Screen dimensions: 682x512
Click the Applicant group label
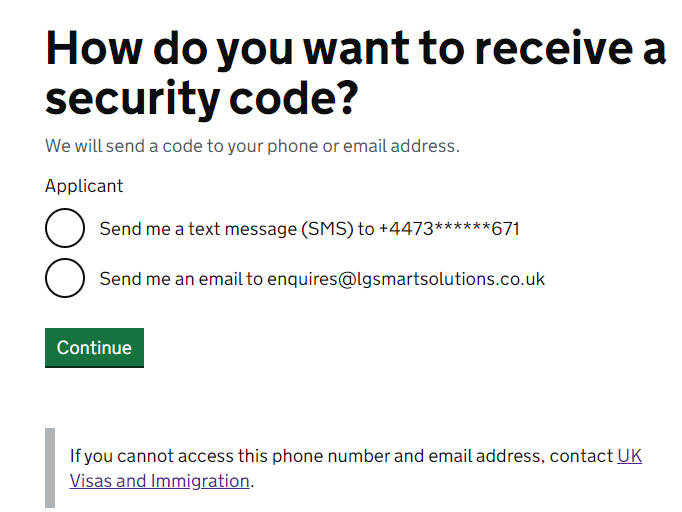(x=84, y=186)
